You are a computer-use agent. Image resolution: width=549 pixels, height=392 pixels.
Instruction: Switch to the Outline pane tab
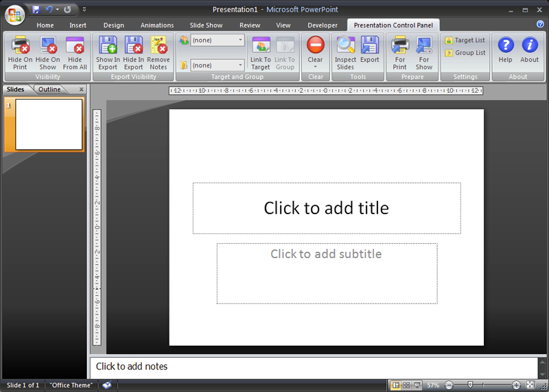[49, 89]
